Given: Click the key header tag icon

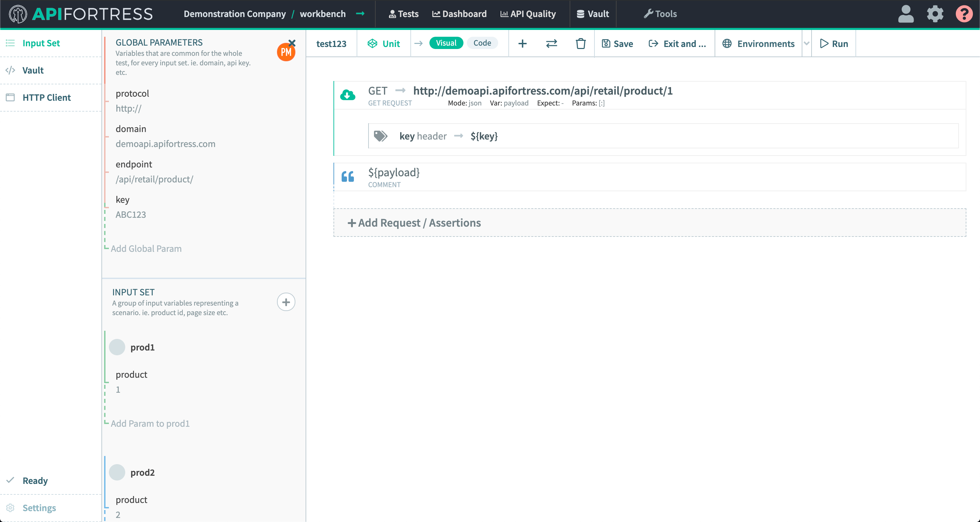Looking at the screenshot, I should tap(380, 136).
